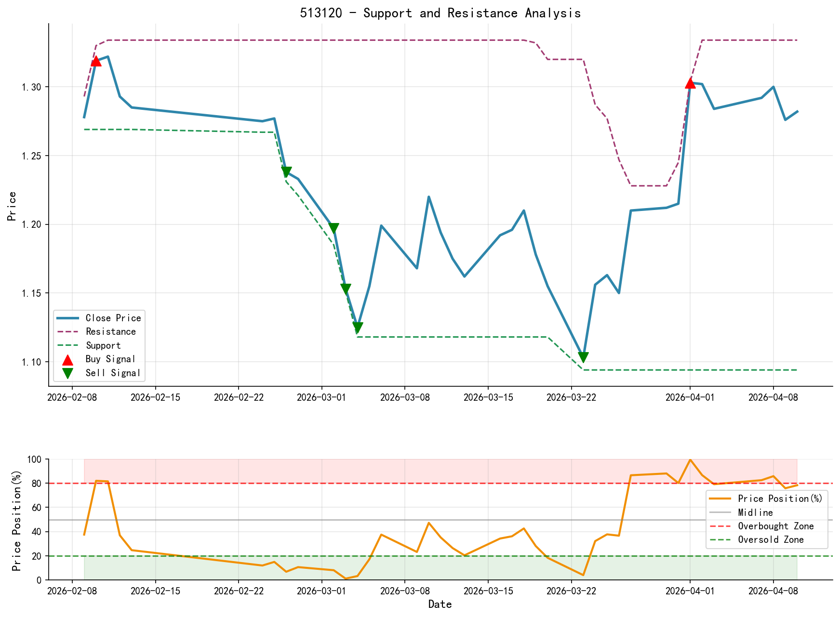The image size is (840, 617).
Task: Select the Buy Signal marker at 2026-04-01
Action: click(690, 83)
